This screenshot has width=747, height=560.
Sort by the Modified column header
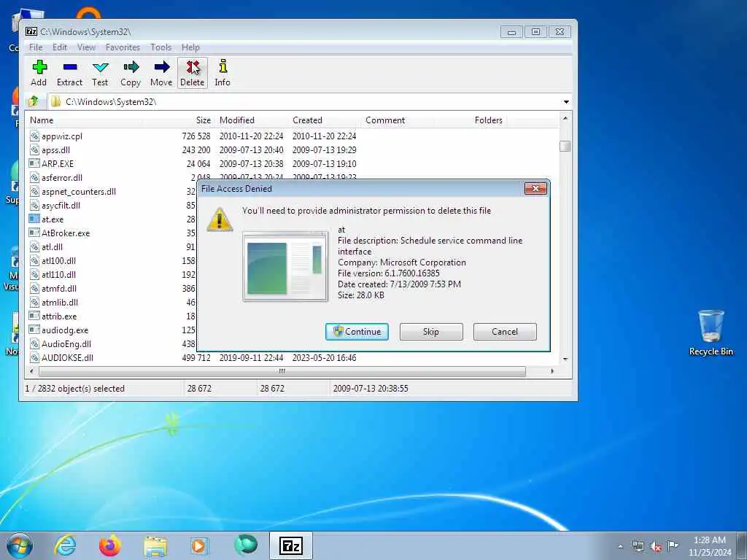tap(252, 120)
